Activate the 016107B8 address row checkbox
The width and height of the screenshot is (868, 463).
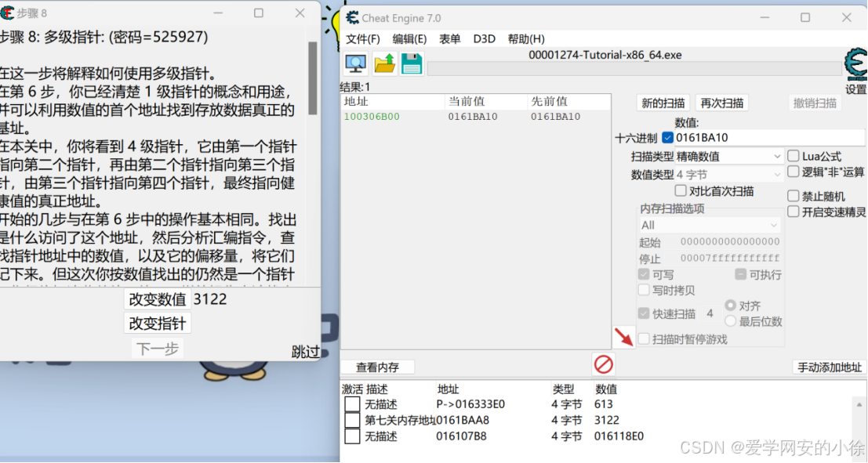[352, 436]
